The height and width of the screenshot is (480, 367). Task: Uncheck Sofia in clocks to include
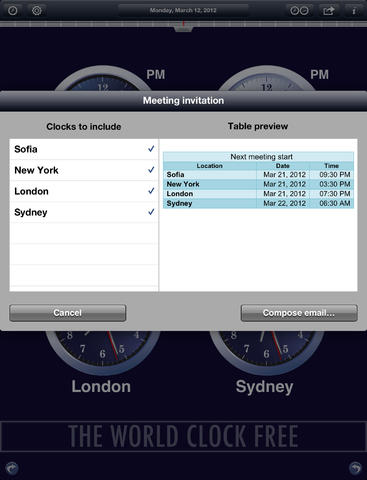tap(151, 149)
